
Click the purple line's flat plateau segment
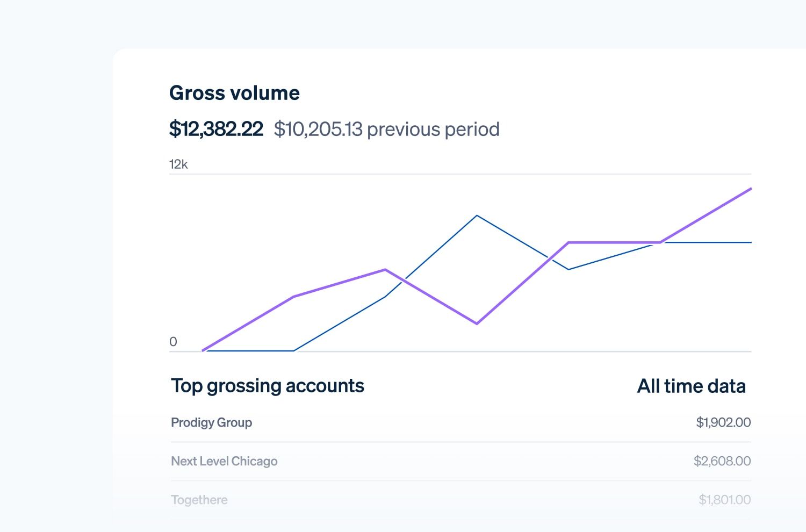coord(614,242)
